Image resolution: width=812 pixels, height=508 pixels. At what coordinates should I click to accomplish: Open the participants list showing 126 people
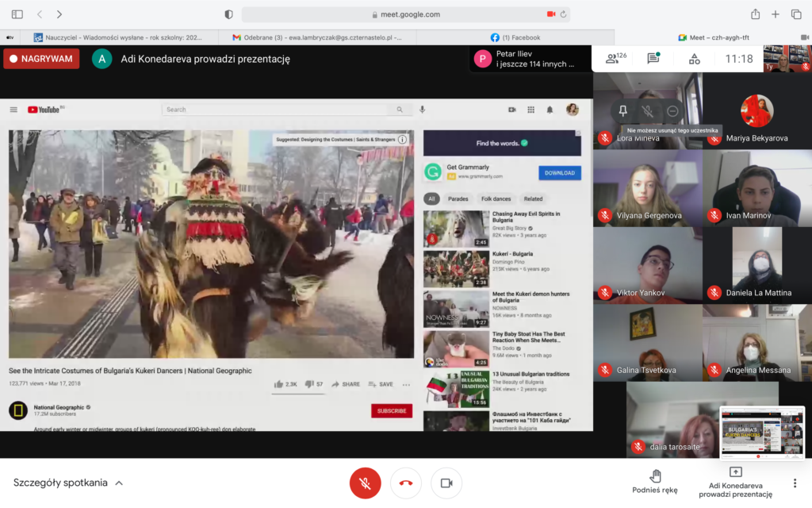(615, 59)
